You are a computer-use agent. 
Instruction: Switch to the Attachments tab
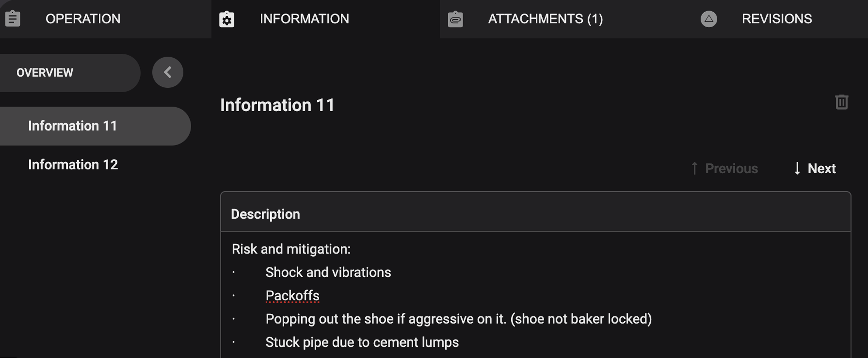(545, 18)
